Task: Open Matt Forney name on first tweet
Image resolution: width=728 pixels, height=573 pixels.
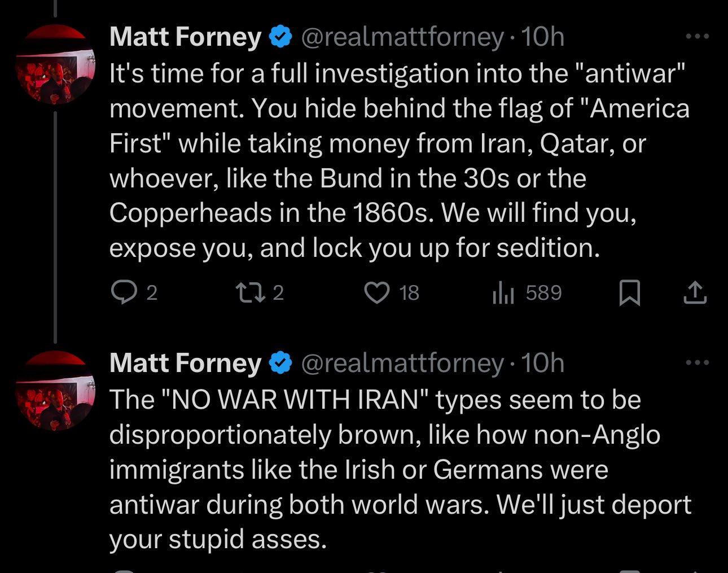Action: click(x=186, y=37)
